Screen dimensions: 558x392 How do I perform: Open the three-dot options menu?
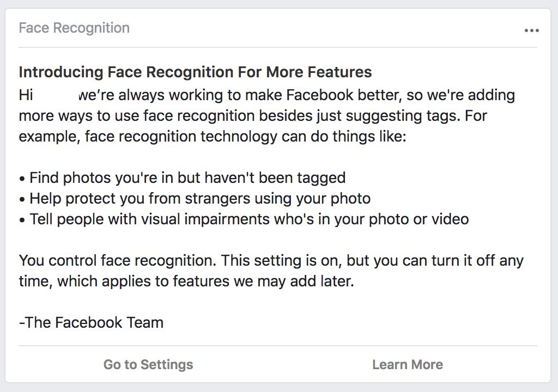pos(532,30)
